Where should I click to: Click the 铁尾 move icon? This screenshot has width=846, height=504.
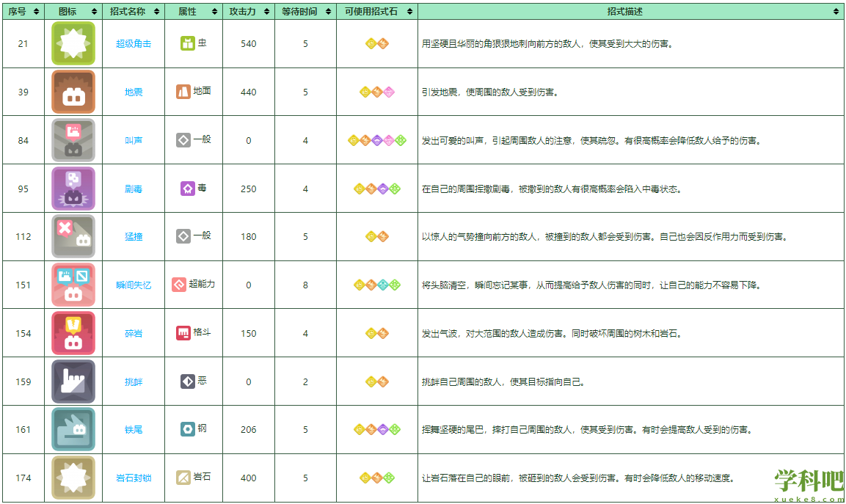[73, 429]
